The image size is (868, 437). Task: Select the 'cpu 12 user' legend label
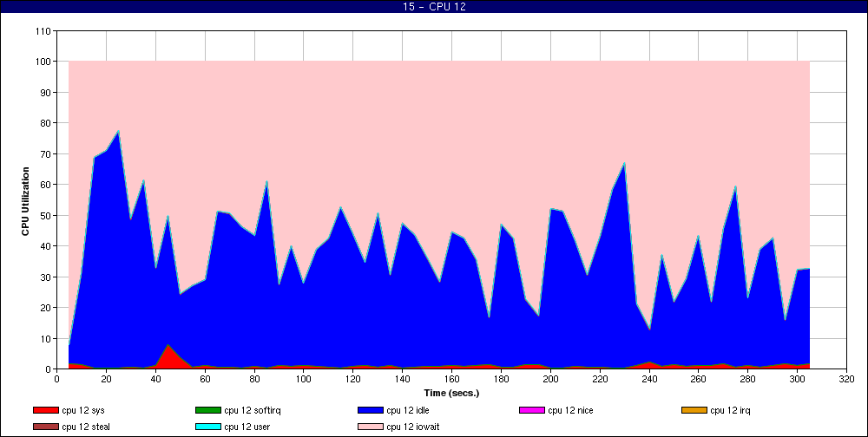pyautogui.click(x=247, y=427)
